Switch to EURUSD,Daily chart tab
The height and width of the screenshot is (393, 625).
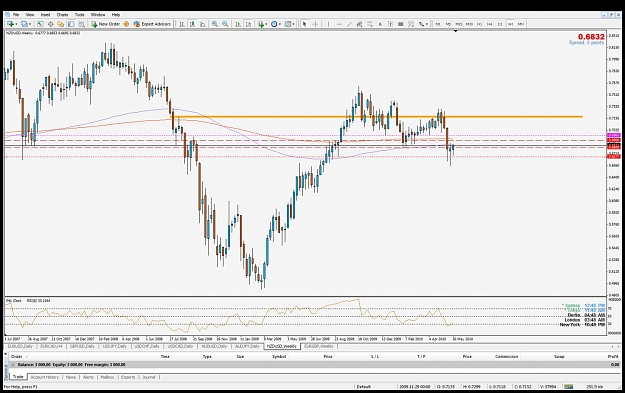pyautogui.click(x=20, y=346)
